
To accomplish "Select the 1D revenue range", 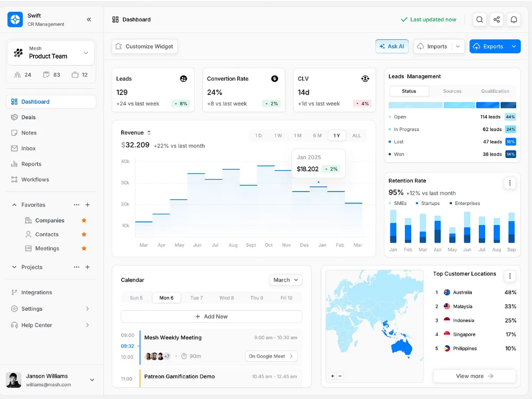I will tap(259, 136).
